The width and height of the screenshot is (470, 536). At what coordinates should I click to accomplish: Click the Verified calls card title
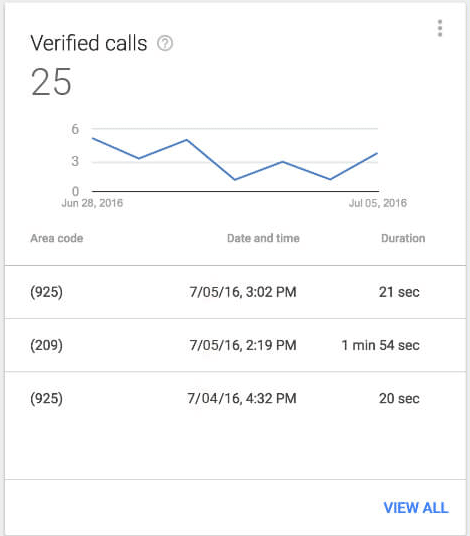tap(89, 43)
